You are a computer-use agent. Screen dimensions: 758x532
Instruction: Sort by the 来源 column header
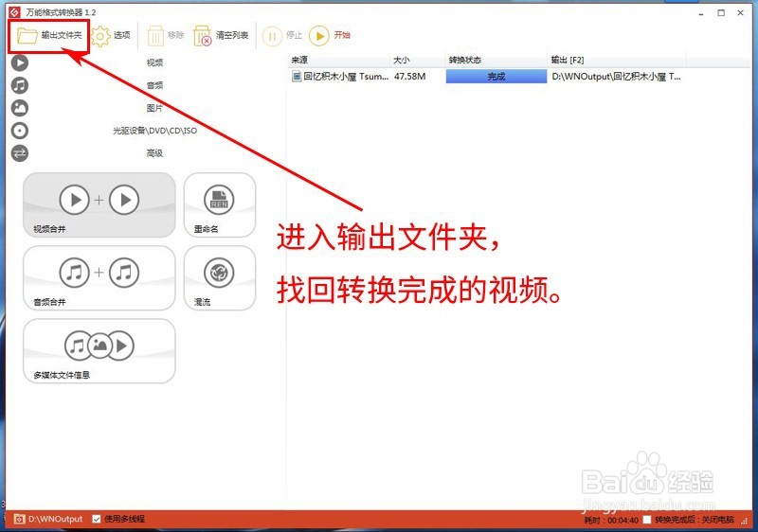click(339, 61)
